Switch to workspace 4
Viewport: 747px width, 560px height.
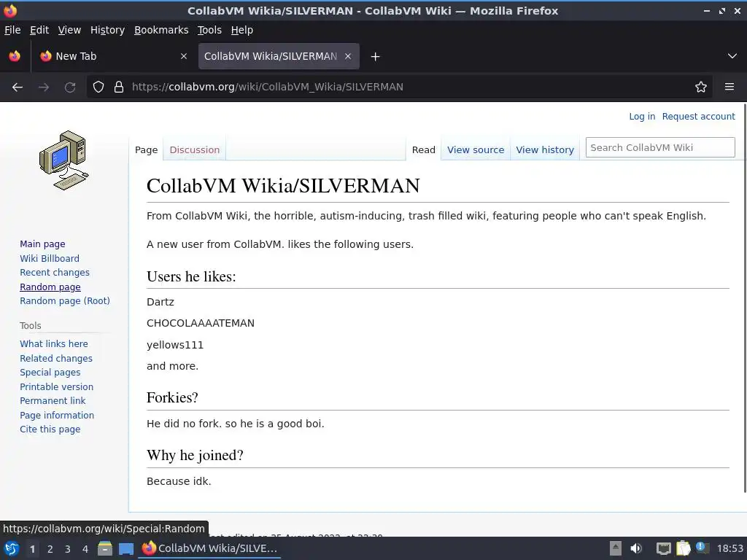(85, 549)
